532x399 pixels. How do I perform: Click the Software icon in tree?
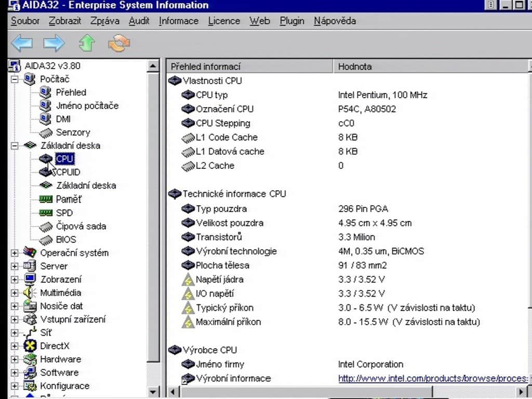tap(30, 373)
